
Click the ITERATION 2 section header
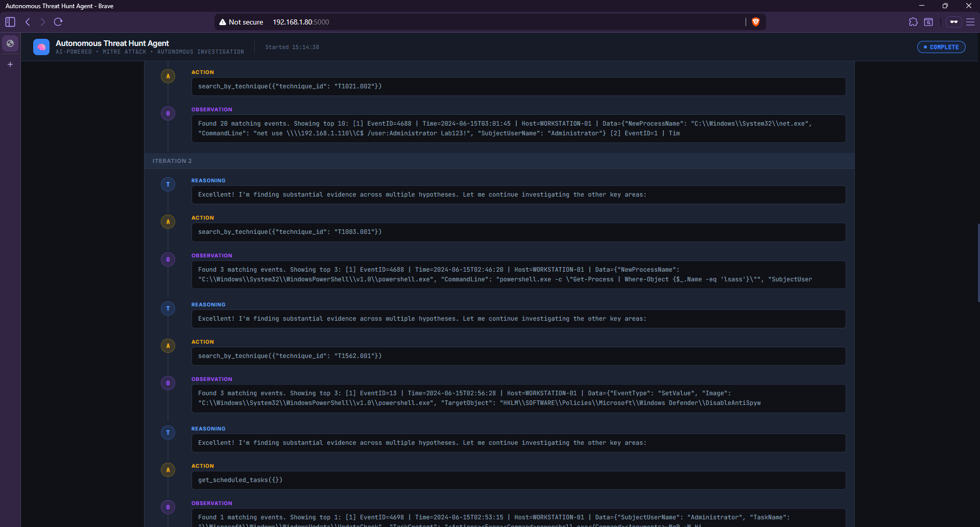pyautogui.click(x=499, y=161)
